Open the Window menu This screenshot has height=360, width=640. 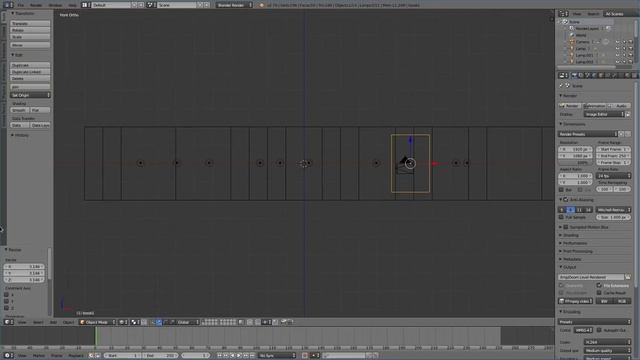55,5
